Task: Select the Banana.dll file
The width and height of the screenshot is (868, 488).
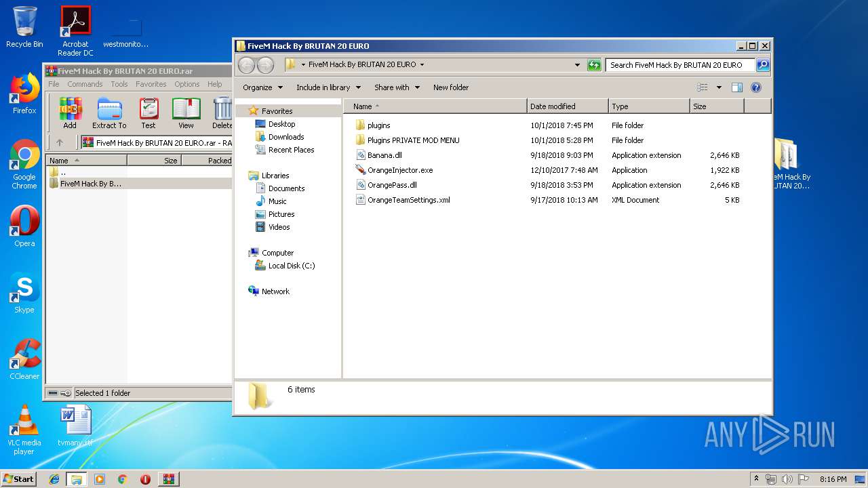Action: click(384, 155)
